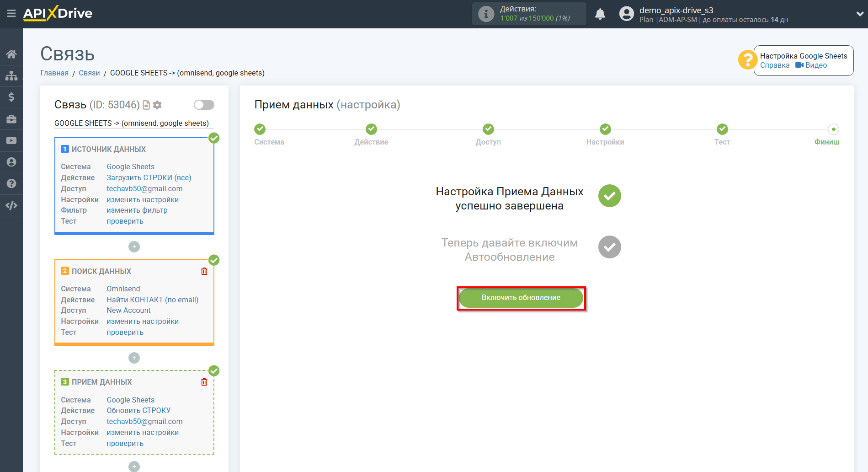The width and height of the screenshot is (868, 472).
Task: Open the demo_apix-drive_s3 profile avatar
Action: (x=626, y=13)
